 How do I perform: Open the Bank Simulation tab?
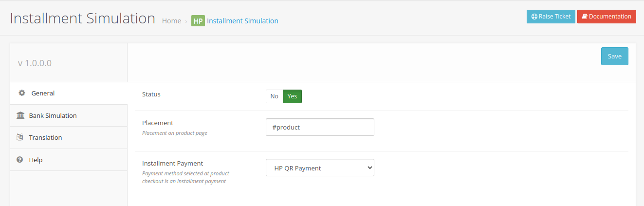click(x=53, y=115)
